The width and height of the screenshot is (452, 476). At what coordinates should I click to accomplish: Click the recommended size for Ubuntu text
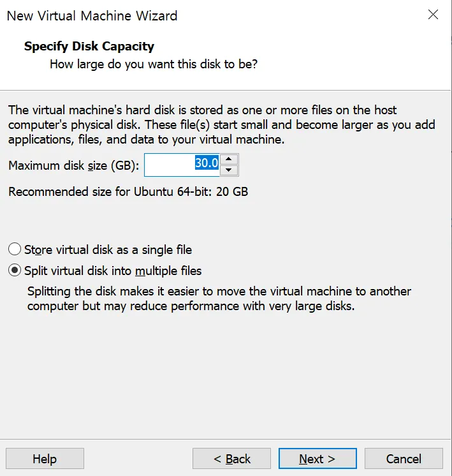pyautogui.click(x=128, y=191)
